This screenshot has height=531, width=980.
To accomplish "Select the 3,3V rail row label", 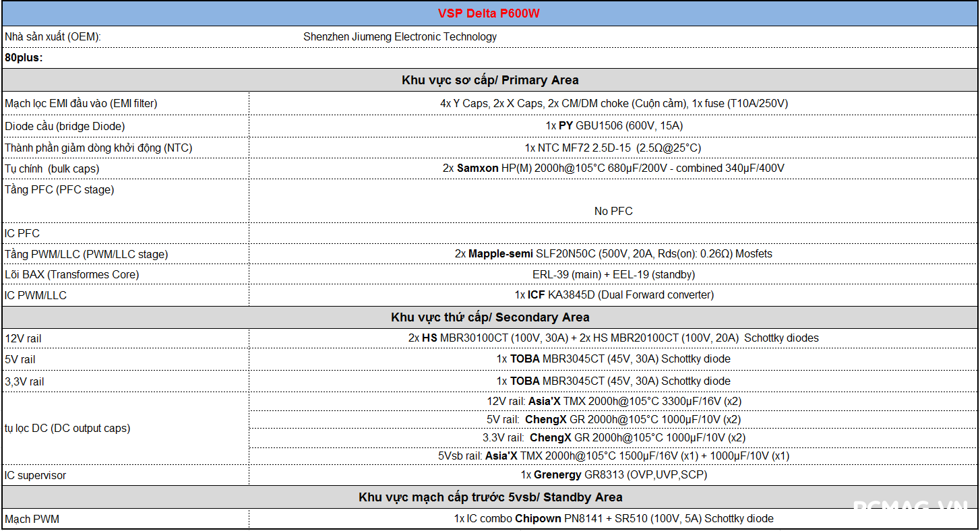I will pos(24,382).
